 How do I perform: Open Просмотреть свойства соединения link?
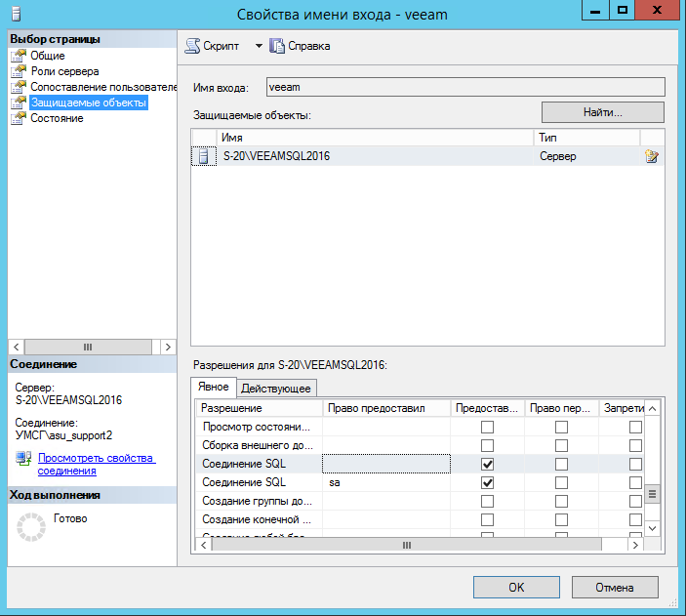[x=96, y=464]
